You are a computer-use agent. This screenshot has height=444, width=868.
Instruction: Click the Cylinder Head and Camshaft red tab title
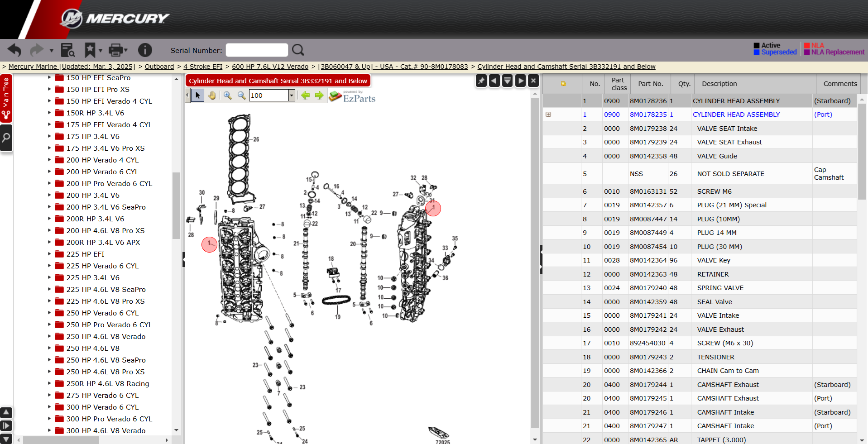(x=278, y=81)
